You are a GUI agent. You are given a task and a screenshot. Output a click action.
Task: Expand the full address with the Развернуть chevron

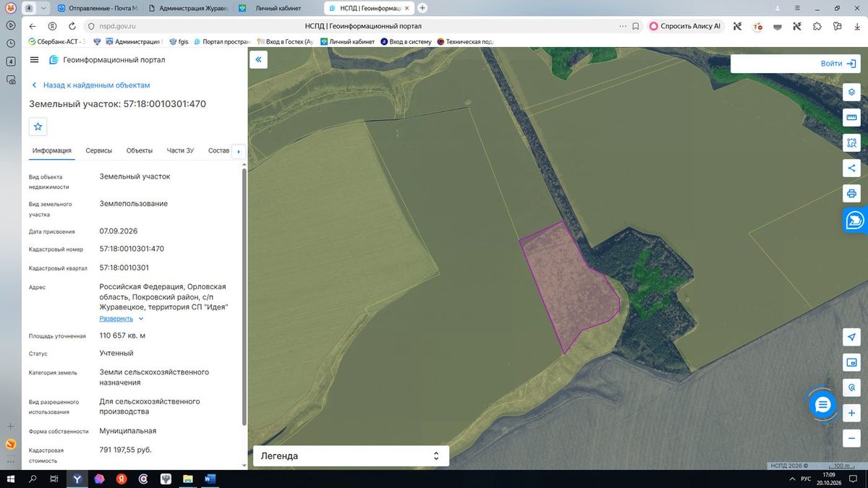141,319
